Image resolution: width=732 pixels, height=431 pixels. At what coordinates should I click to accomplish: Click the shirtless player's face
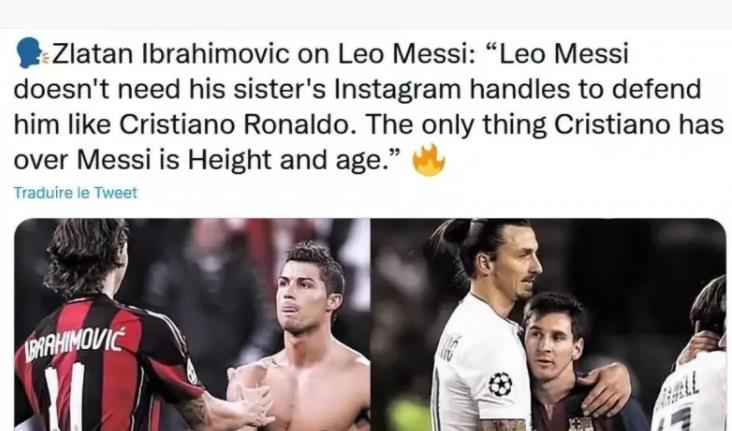pyautogui.click(x=302, y=299)
